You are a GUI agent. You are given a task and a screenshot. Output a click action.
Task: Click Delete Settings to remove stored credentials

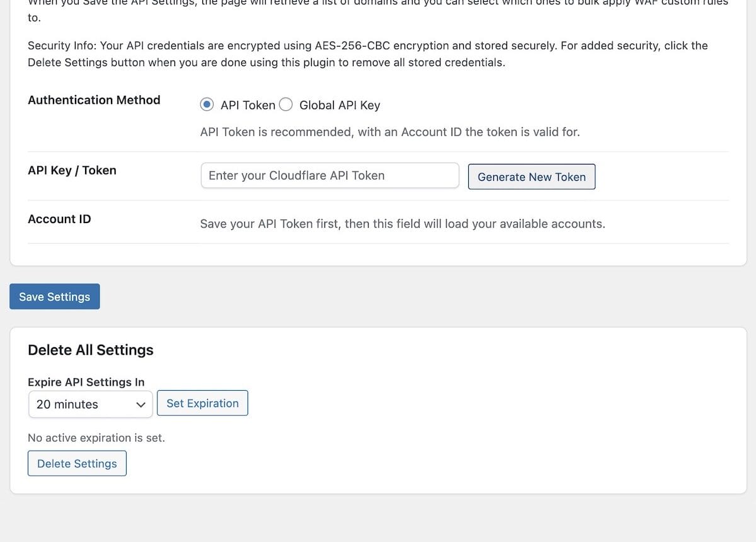coord(77,463)
